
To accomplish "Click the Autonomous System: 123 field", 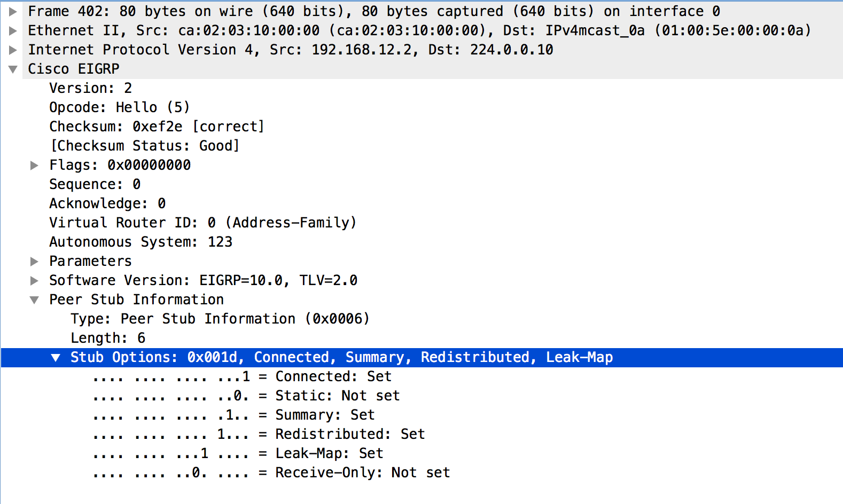I will [140, 242].
